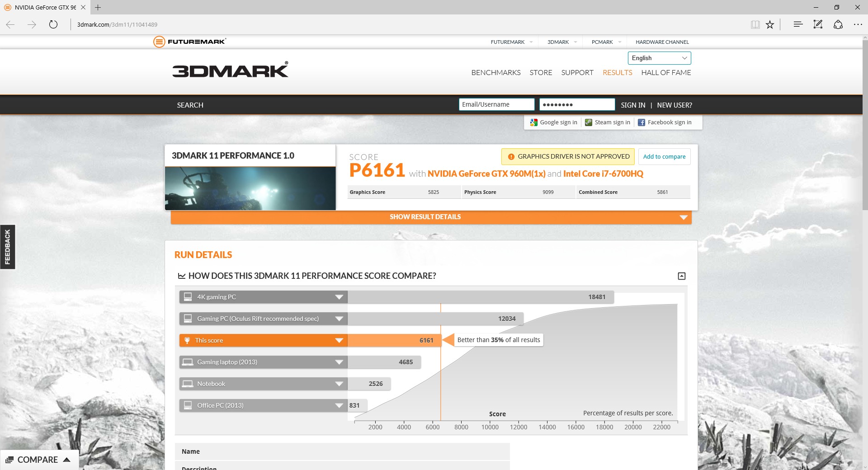
Task: Go forward to next page
Action: 32,24
